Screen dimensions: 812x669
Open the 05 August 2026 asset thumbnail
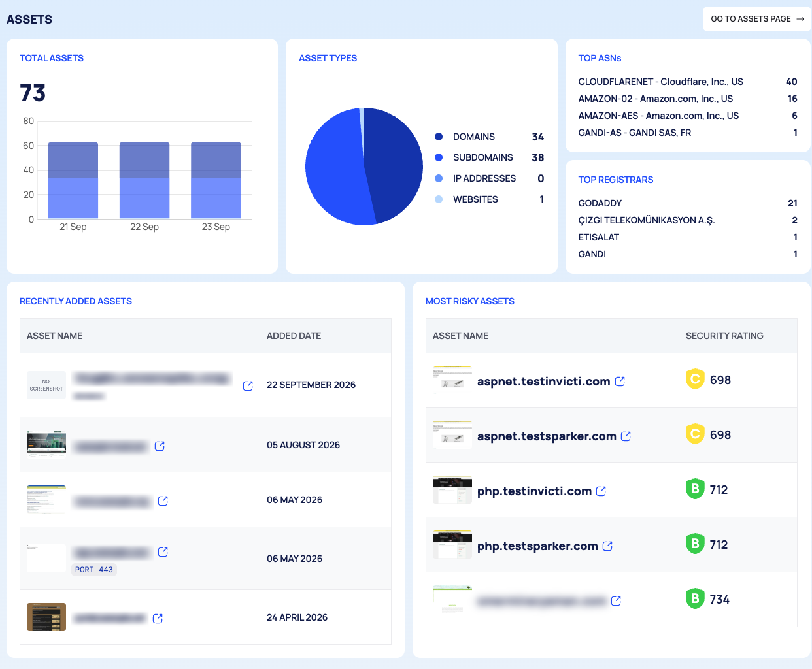click(x=46, y=444)
